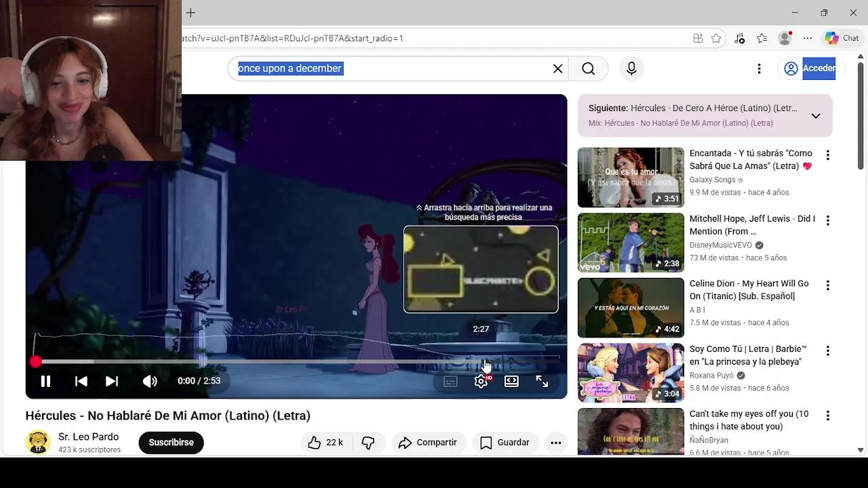Screen dimensions: 868x488
Task: Open the browser profile avatar
Action: pyautogui.click(x=785, y=39)
